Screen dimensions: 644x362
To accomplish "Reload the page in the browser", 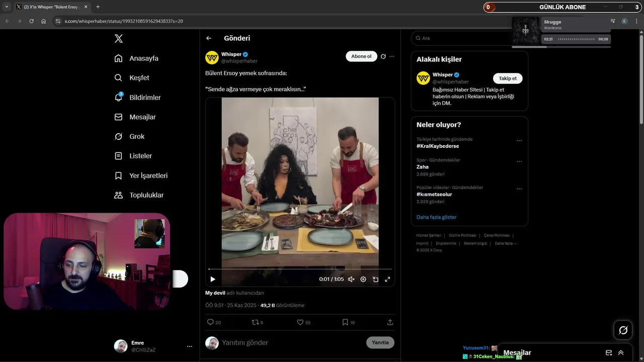I will [x=31, y=21].
